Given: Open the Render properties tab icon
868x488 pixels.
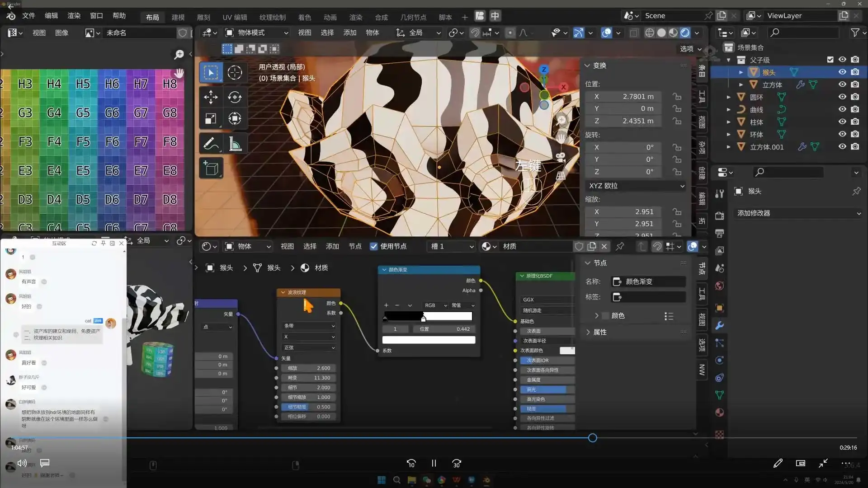Looking at the screenshot, I should pos(719,216).
